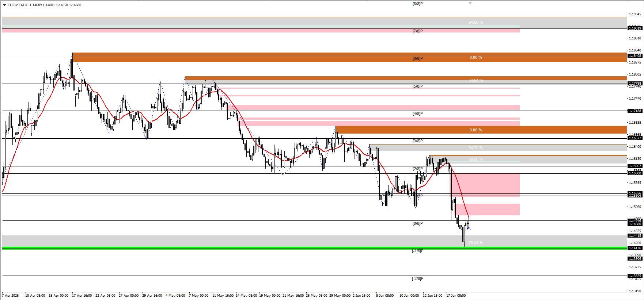Click the 29 May 00:00 date on timeline
Screen dimensions: 644x300
pyautogui.click(x=340, y=296)
